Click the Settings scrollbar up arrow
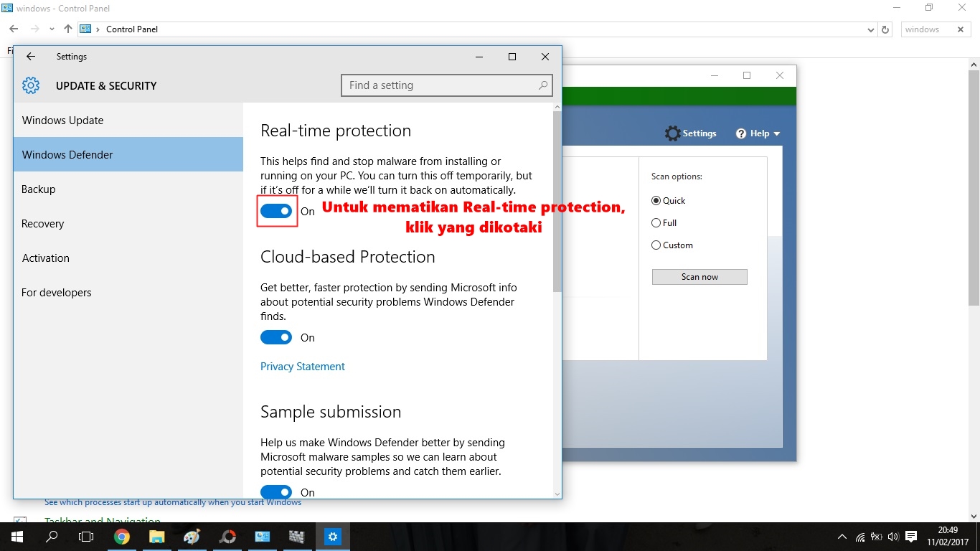980x551 pixels. coord(557,107)
